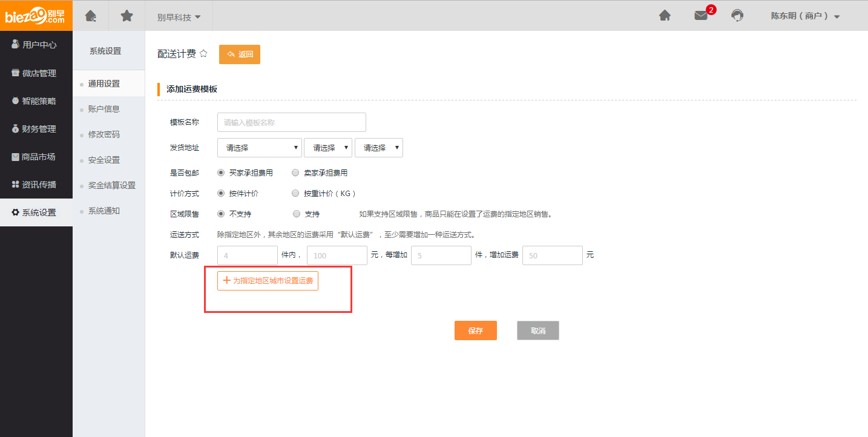This screenshot has height=437, width=868.
Task: Open 修改密码 settings page
Action: coord(104,134)
